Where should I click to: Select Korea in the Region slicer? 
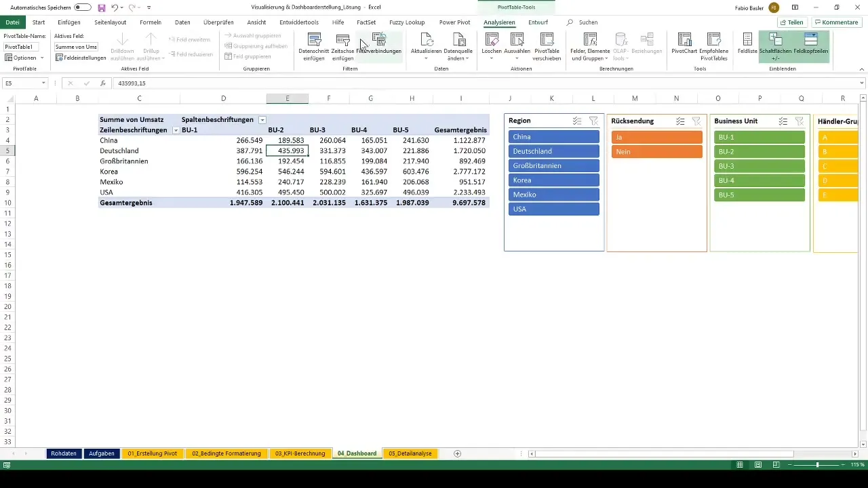[x=553, y=180]
